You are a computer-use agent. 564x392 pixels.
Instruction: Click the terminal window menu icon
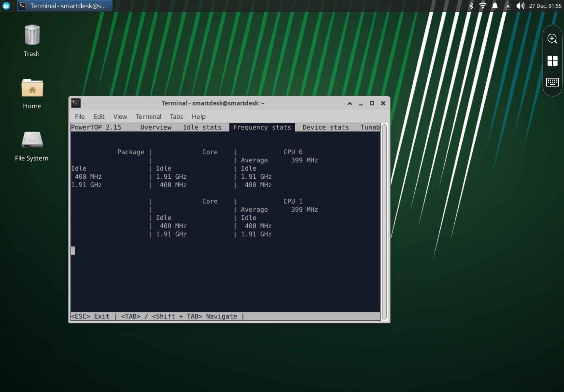click(x=76, y=103)
